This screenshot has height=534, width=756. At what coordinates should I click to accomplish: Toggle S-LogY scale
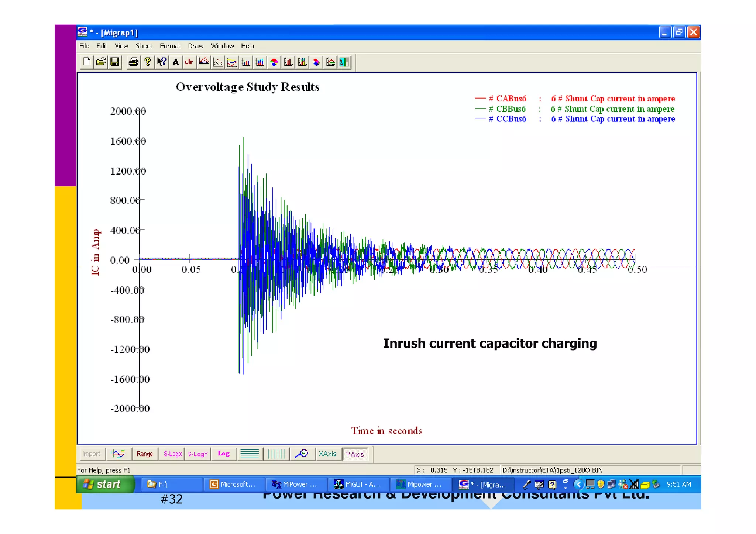tap(197, 454)
